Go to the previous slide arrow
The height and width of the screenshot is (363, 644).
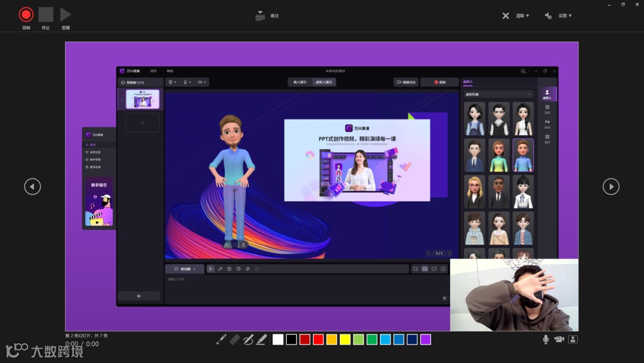pos(32,187)
